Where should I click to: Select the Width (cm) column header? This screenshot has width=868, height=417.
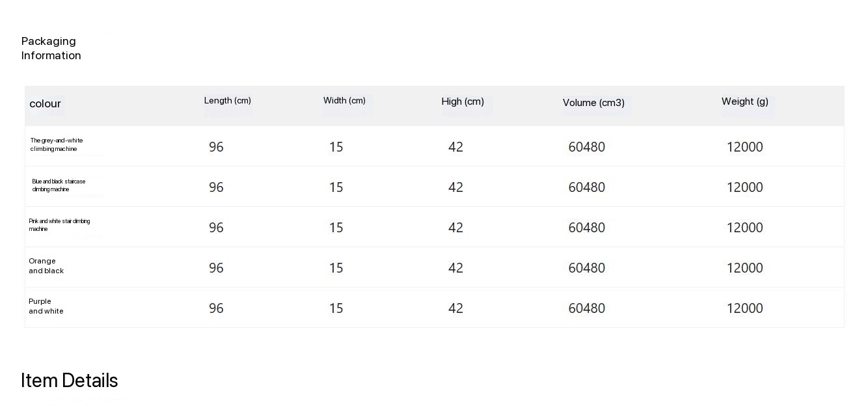(344, 101)
